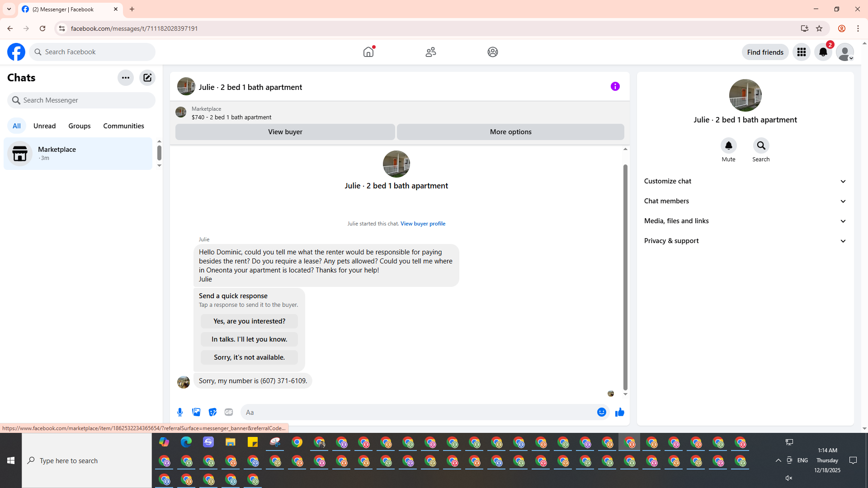The width and height of the screenshot is (868, 488).
Task: Choose an emoji in the message box
Action: pos(601,412)
